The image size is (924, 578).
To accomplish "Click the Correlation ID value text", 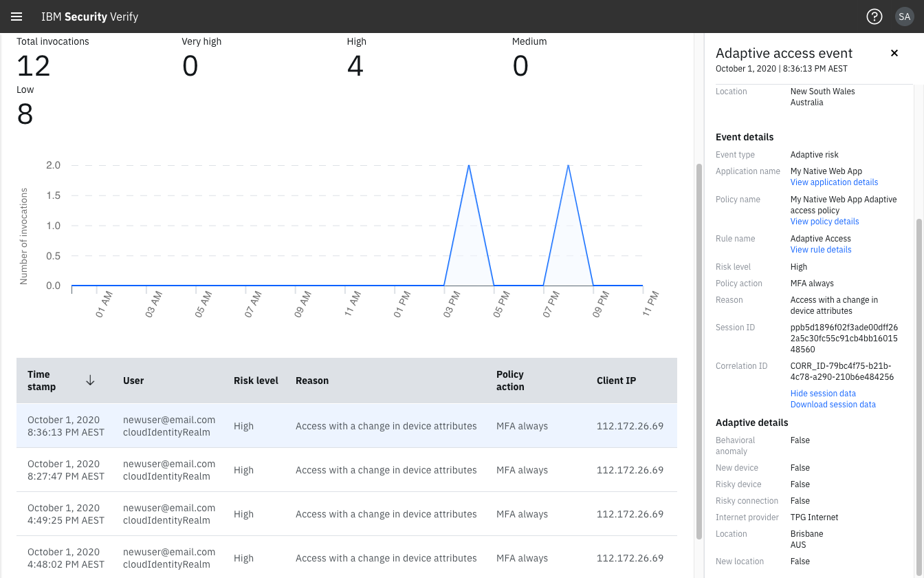I will [842, 372].
